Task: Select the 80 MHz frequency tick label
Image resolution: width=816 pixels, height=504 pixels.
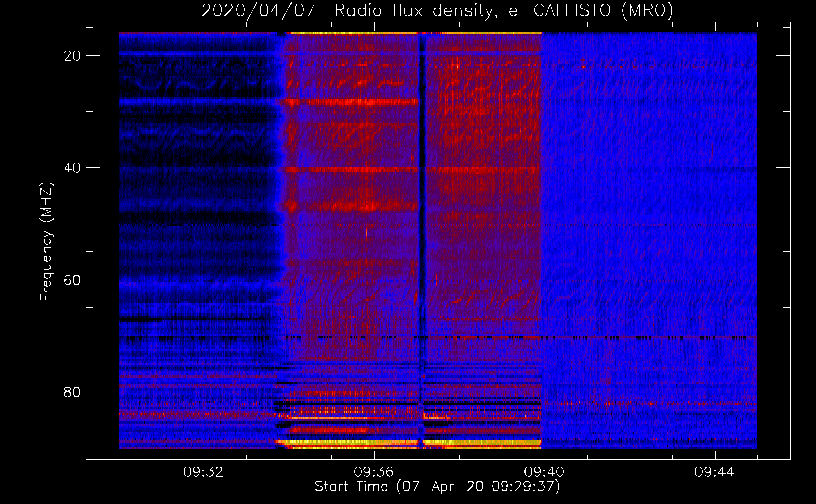Action: coord(72,392)
